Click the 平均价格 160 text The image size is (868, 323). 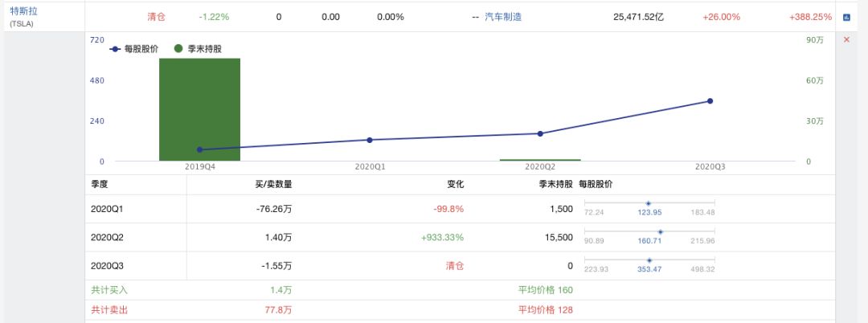[x=545, y=290]
